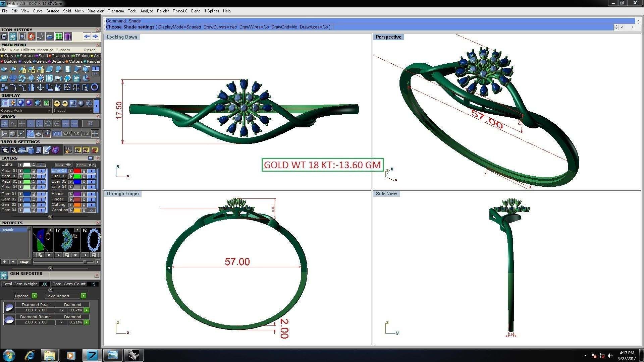
Task: Click the back arrow in Icon History
Action: (x=87, y=37)
